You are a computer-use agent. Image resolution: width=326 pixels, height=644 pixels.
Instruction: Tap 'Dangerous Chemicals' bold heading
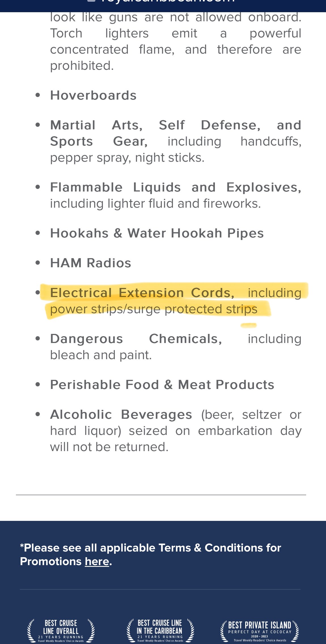point(136,339)
